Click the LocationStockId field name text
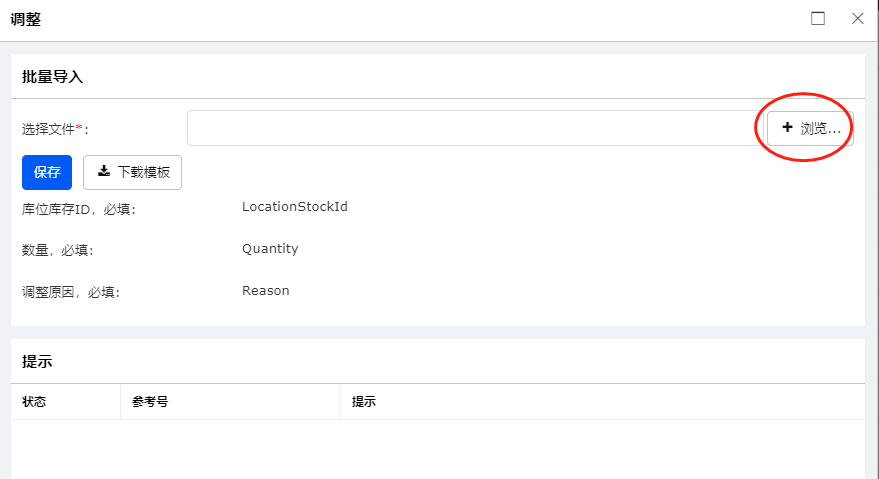The image size is (879, 479). pos(295,206)
